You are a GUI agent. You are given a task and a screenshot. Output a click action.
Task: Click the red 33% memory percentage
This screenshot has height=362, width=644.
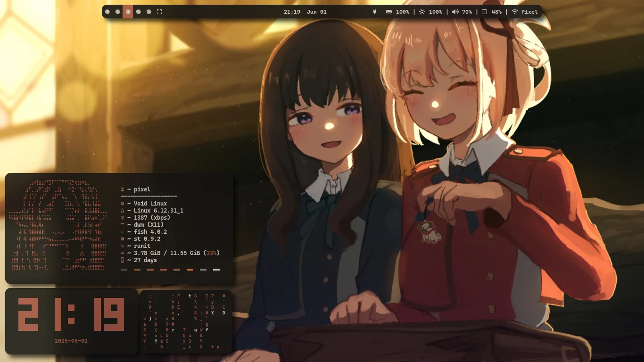coord(212,253)
